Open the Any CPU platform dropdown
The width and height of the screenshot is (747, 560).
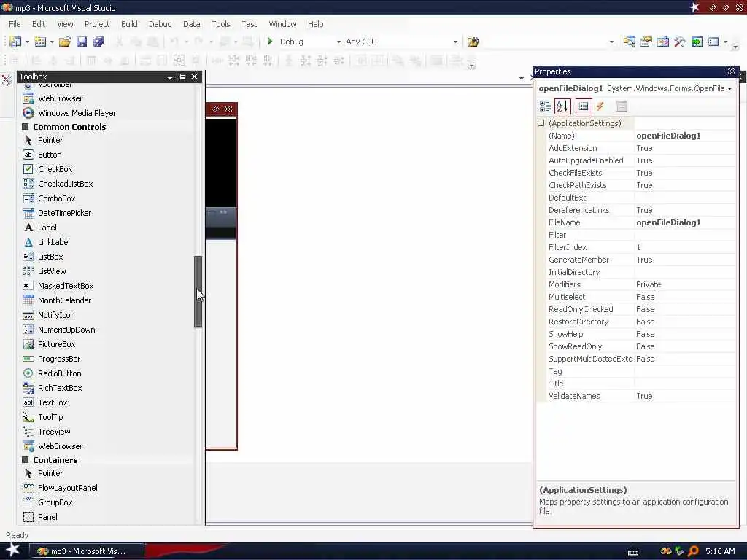[455, 42]
